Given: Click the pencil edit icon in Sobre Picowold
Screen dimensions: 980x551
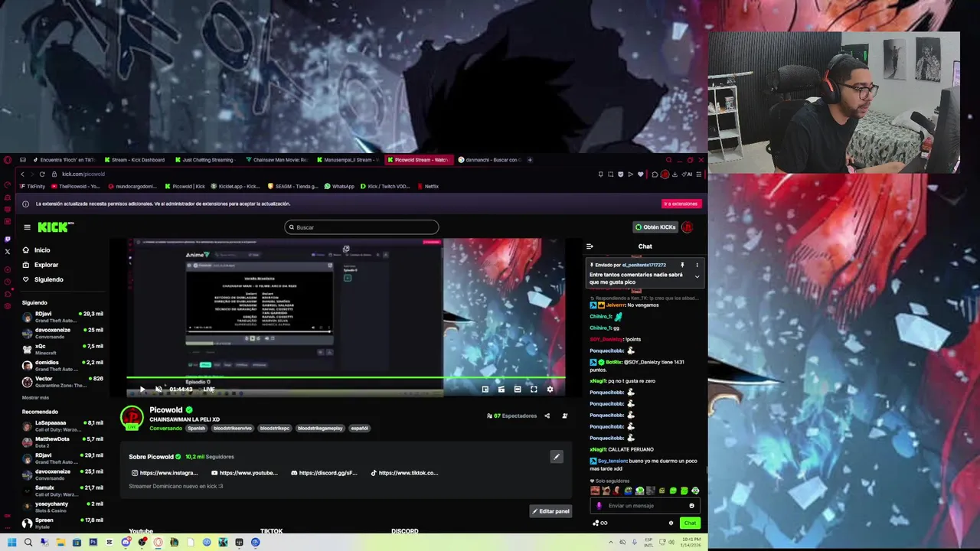Looking at the screenshot, I should pos(557,457).
